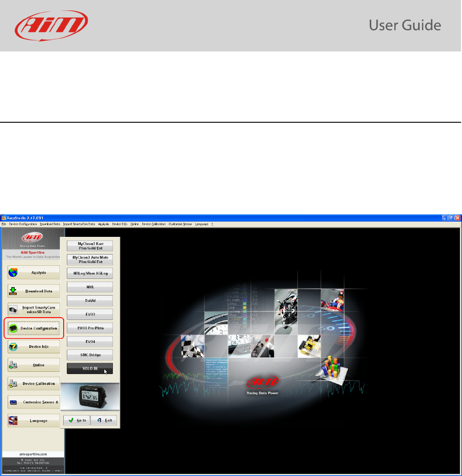Click the Go to button

click(x=77, y=421)
